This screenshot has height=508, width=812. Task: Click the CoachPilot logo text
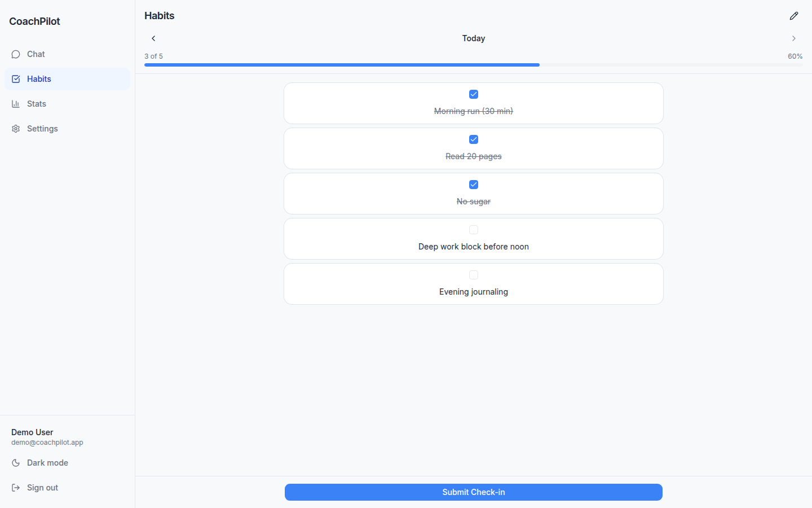pos(34,21)
